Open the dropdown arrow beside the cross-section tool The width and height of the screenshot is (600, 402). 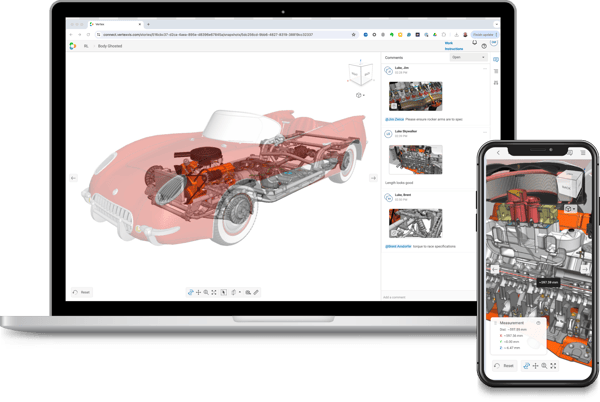coord(240,292)
